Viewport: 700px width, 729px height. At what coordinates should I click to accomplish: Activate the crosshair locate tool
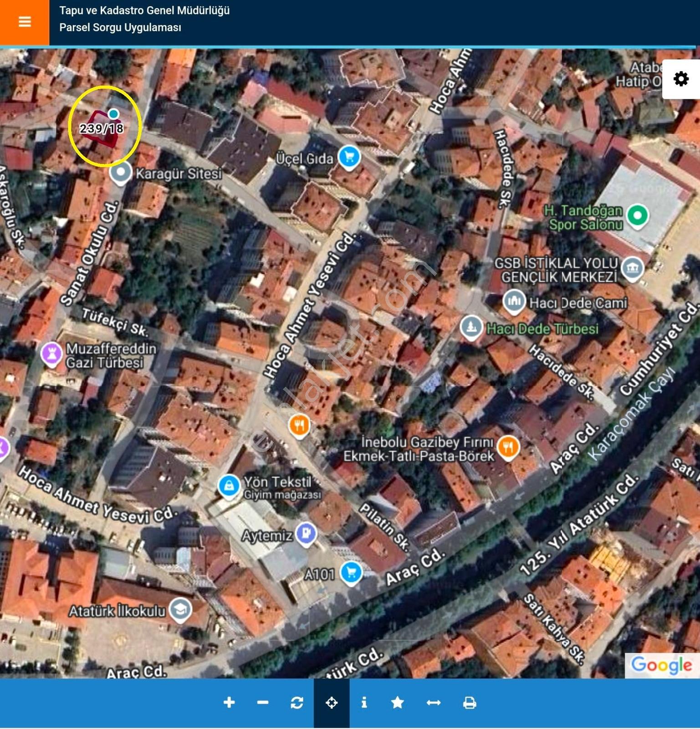click(332, 703)
